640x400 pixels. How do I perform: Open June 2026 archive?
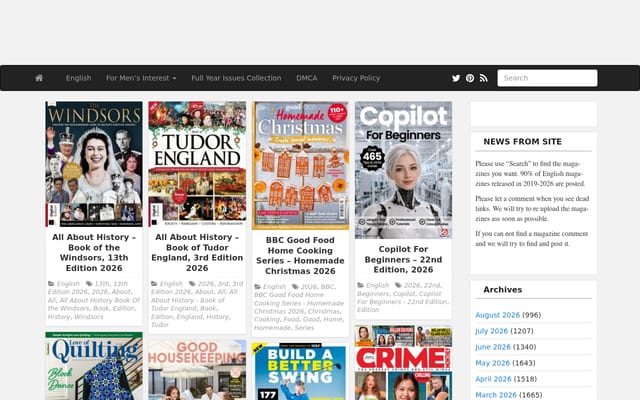click(x=493, y=347)
